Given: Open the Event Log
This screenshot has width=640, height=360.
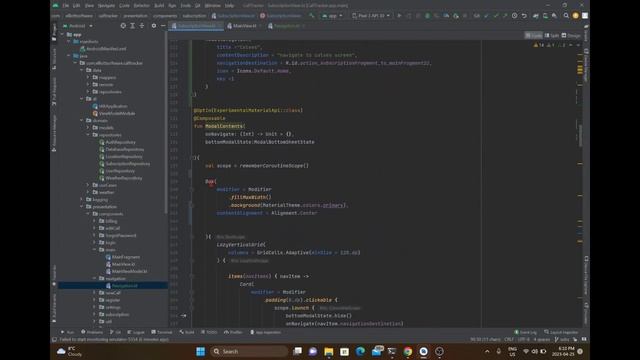Looking at the screenshot, I should (525, 332).
